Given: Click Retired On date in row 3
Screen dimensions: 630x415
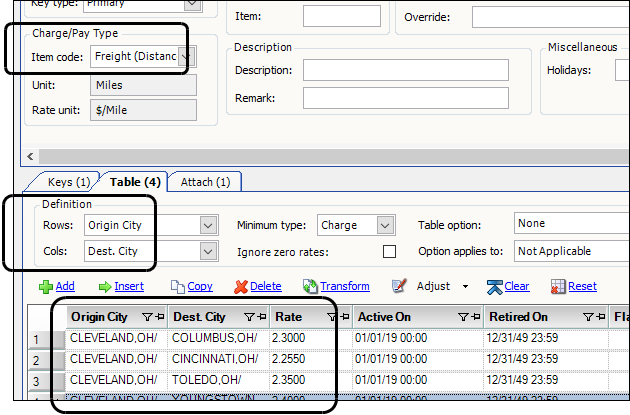Looking at the screenshot, I should (x=547, y=380).
